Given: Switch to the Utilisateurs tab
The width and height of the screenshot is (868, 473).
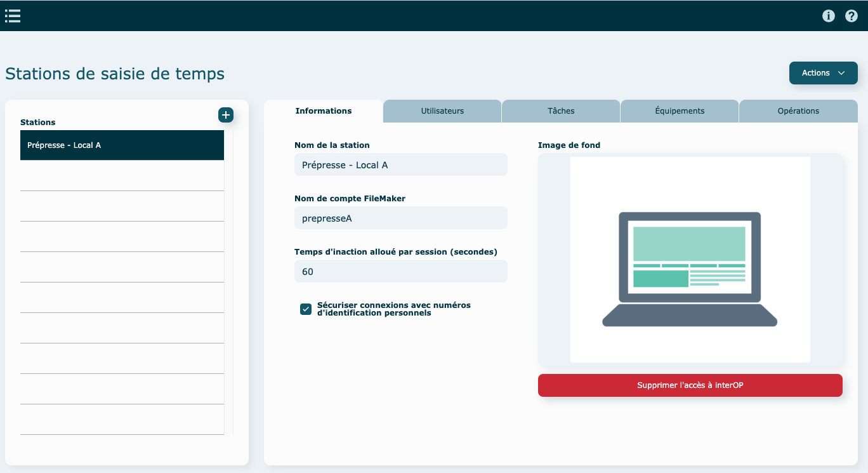Looking at the screenshot, I should click(x=442, y=111).
